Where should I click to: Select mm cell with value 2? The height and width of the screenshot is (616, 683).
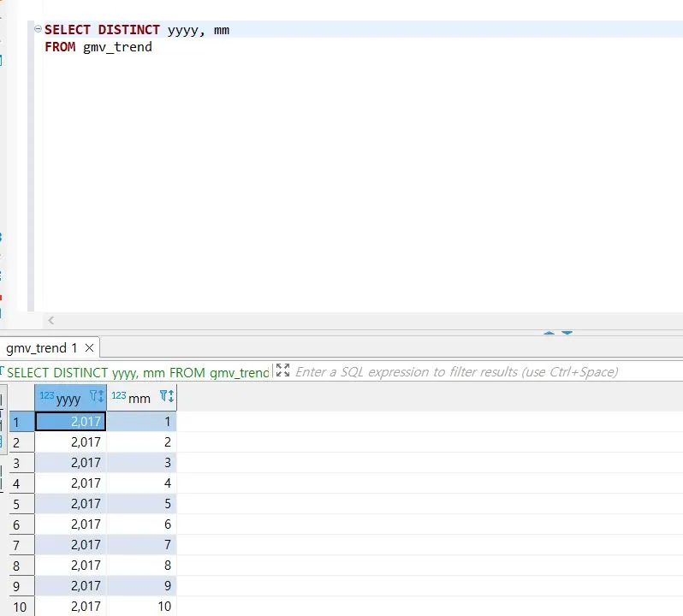[x=141, y=441]
